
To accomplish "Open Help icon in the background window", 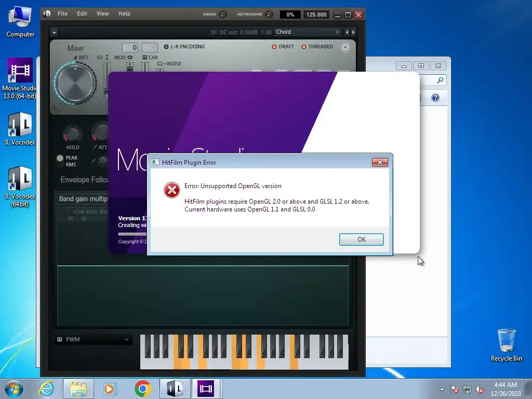I will click(x=435, y=98).
